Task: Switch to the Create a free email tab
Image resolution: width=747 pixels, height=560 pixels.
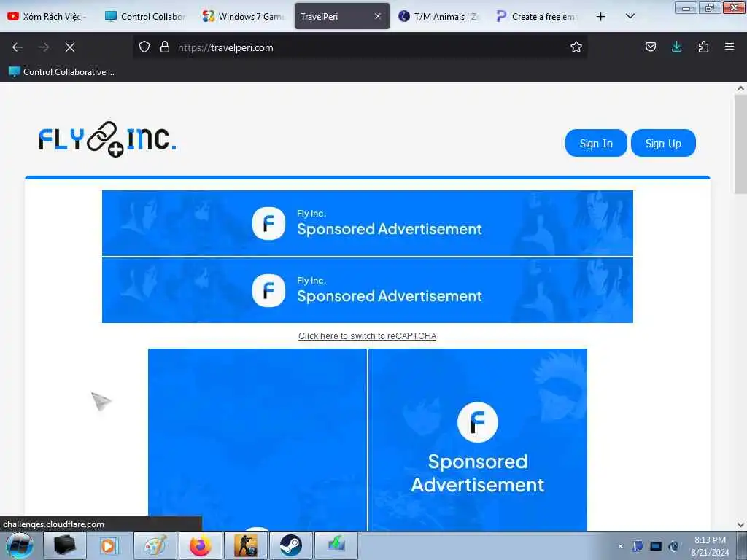Action: coord(538,16)
